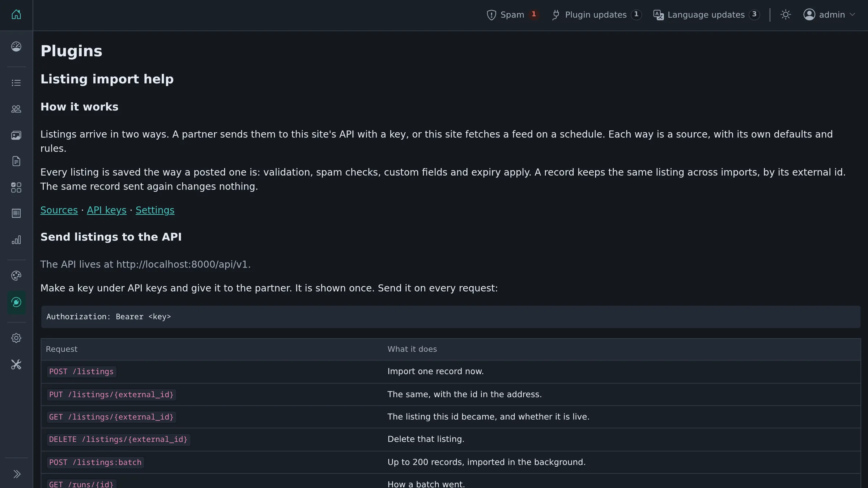Open the dashboard gauge icon
Viewport: 868px width, 488px height.
pos(16,47)
